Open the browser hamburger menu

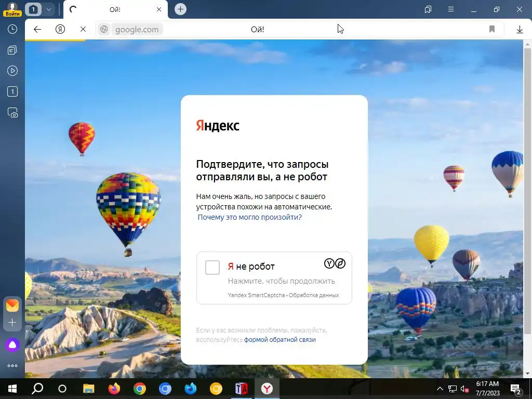pyautogui.click(x=451, y=9)
